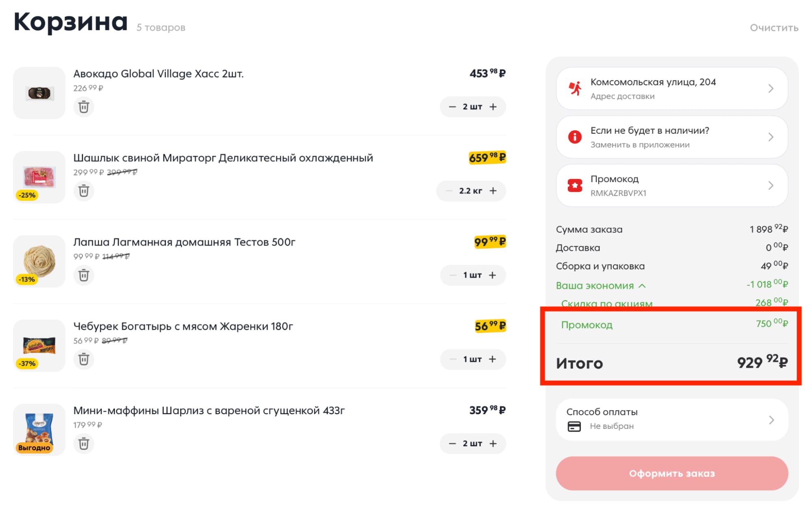Open Если не будет в наличии option

[x=672, y=137]
